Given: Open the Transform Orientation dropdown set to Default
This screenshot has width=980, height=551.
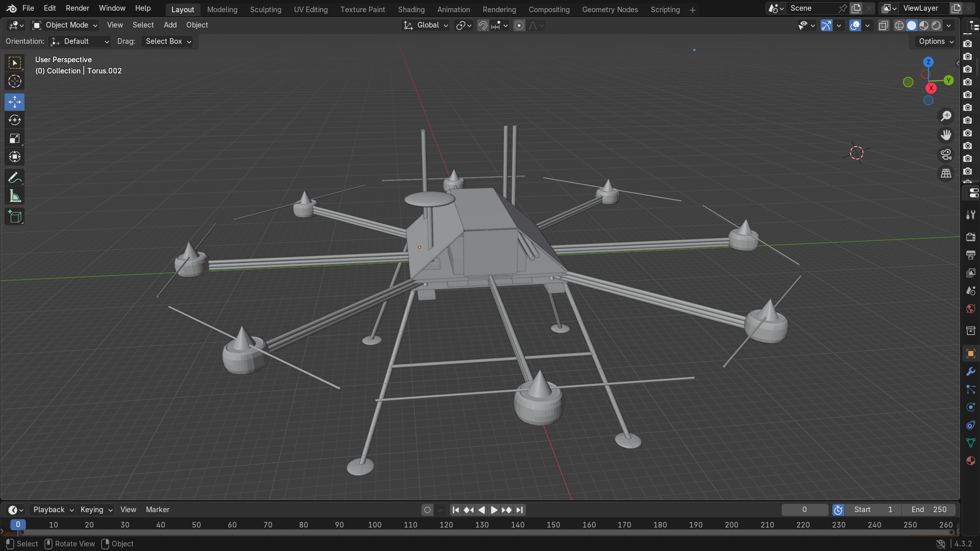Looking at the screenshot, I should (79, 41).
